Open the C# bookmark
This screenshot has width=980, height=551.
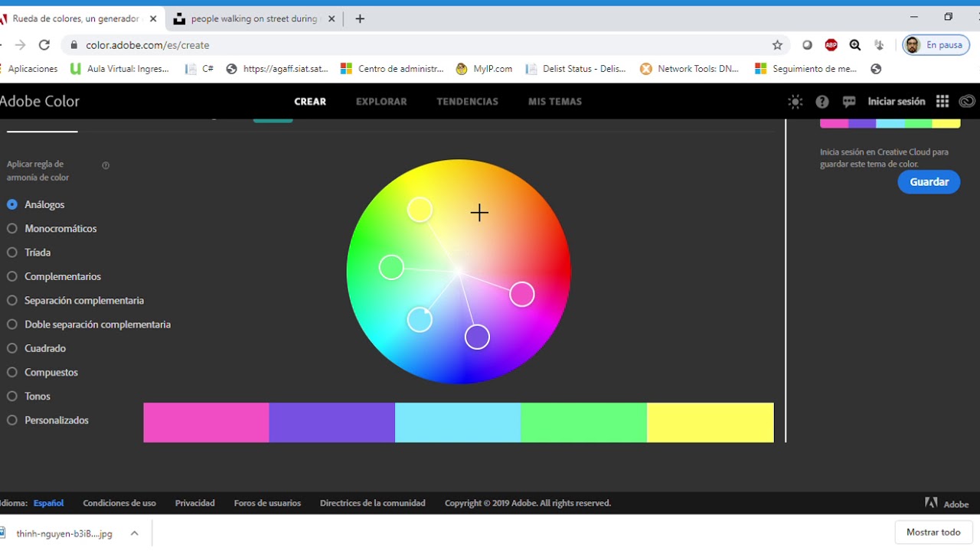tap(200, 69)
